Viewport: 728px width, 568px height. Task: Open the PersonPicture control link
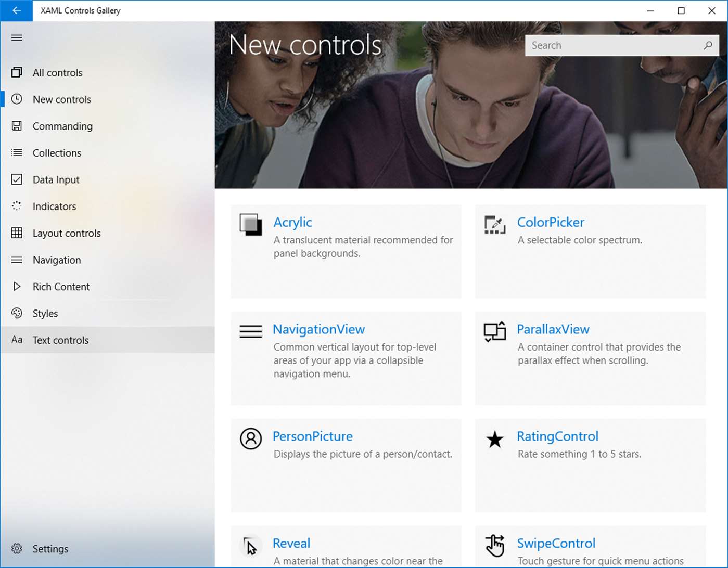313,436
